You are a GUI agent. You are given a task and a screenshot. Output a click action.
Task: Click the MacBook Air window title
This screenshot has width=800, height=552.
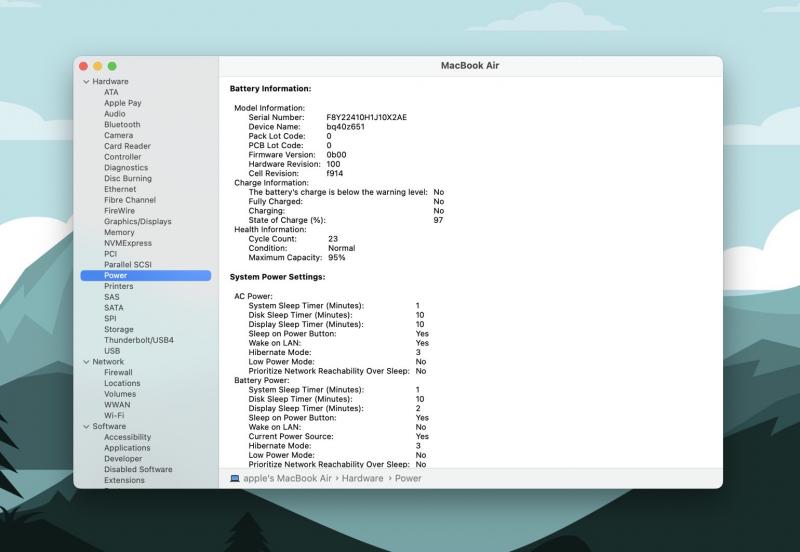(x=470, y=66)
